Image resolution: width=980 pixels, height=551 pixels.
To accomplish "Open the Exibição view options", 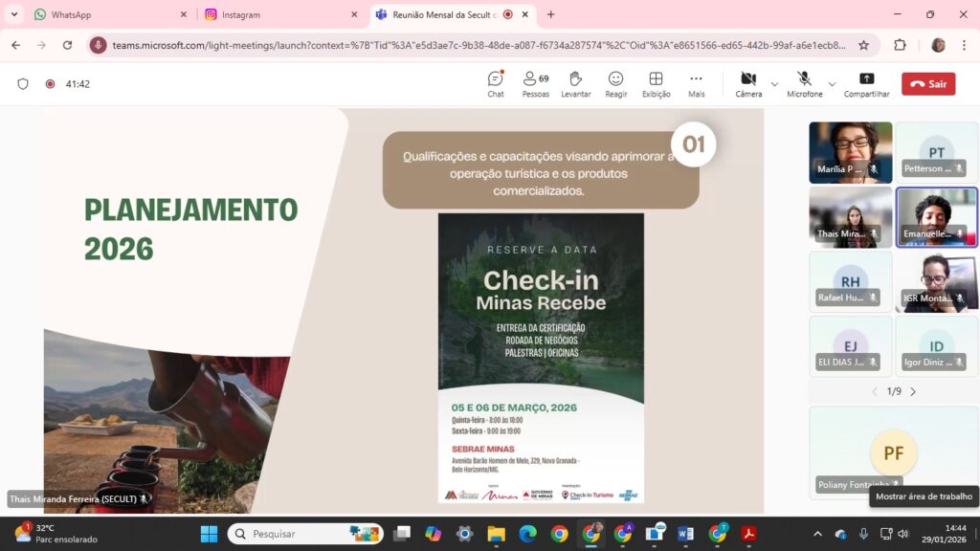I will tap(656, 83).
